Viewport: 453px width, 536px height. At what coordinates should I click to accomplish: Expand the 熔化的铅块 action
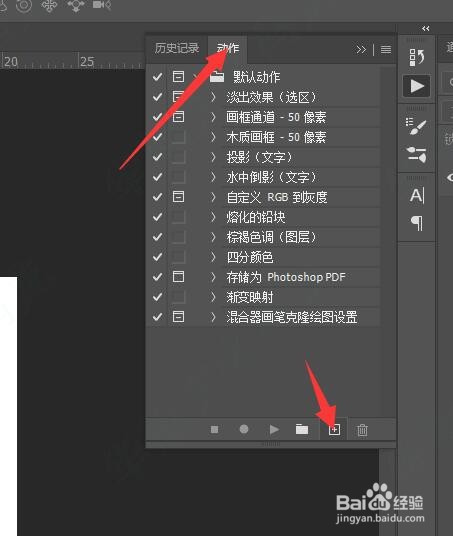[213, 217]
